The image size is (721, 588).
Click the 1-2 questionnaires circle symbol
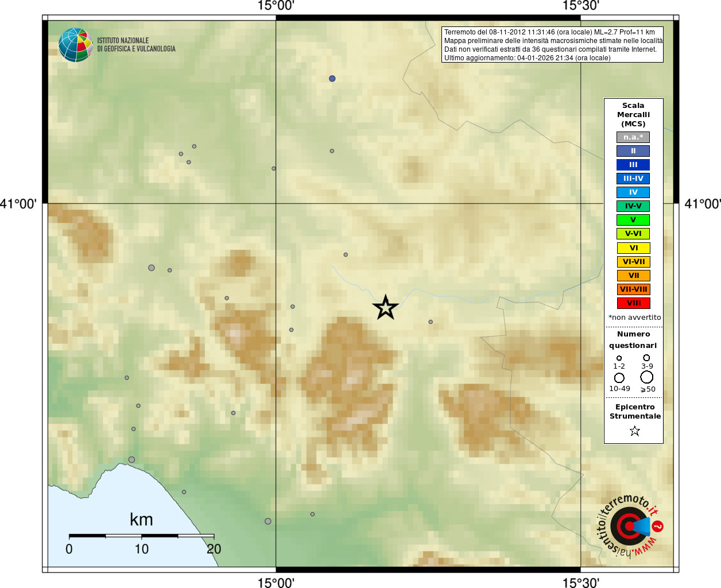coord(619,358)
